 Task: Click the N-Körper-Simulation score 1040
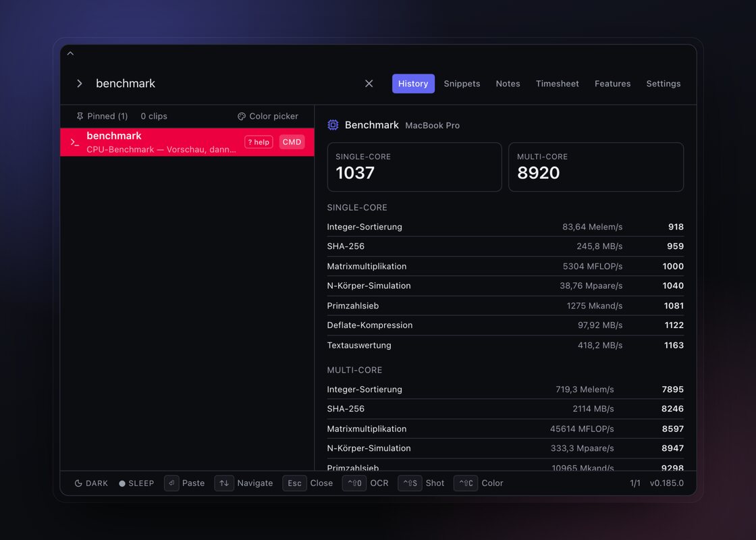click(x=673, y=286)
